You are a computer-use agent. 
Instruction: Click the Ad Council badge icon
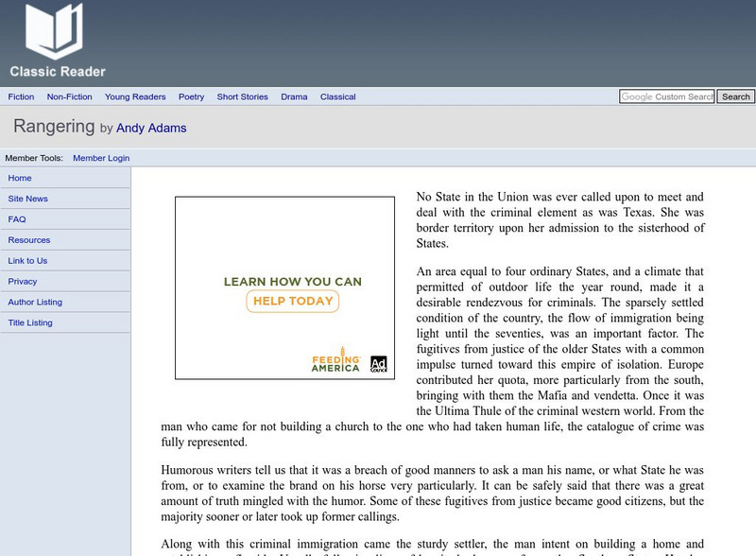379,364
